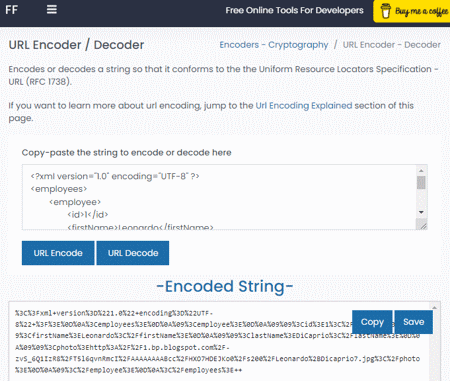Screen dimensions: 450x381
Task: Click the coffee cup icon
Action: coord(386,11)
